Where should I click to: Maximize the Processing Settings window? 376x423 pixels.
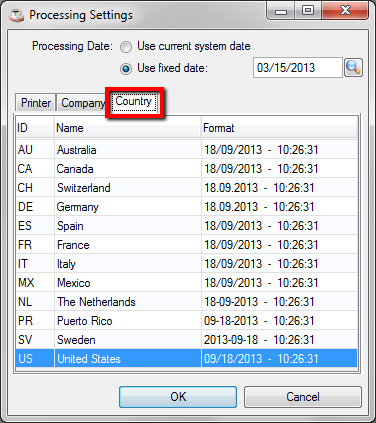click(308, 11)
